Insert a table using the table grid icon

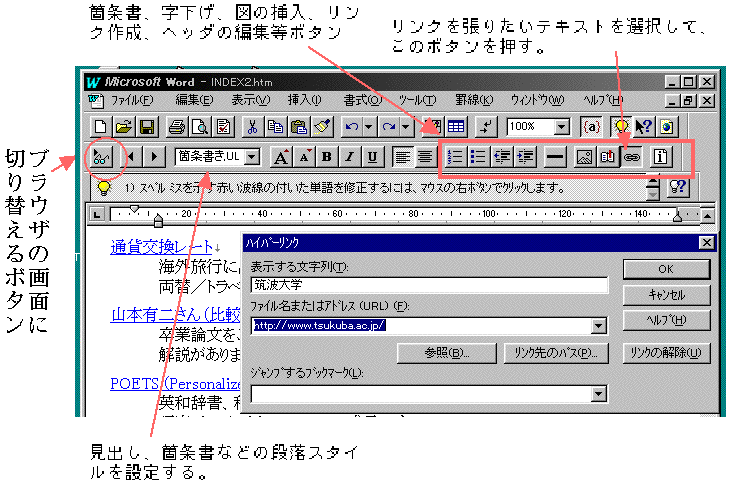(456, 127)
